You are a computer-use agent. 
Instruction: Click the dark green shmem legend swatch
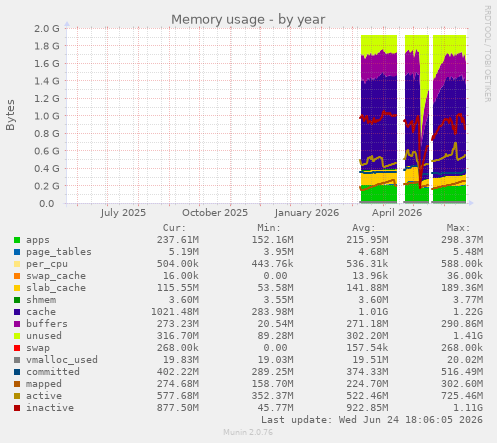[x=17, y=300]
